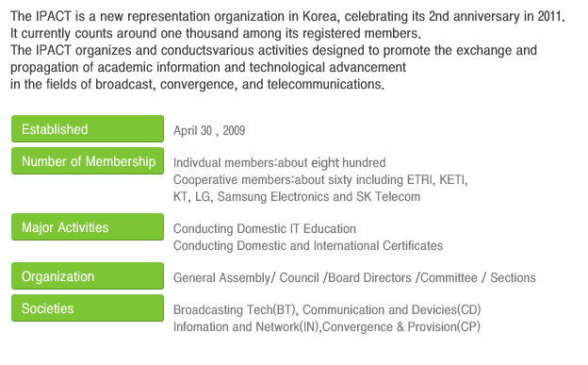Click the line about broadcast, convergence, telecommunications
The height and width of the screenshot is (365, 588).
(x=197, y=84)
